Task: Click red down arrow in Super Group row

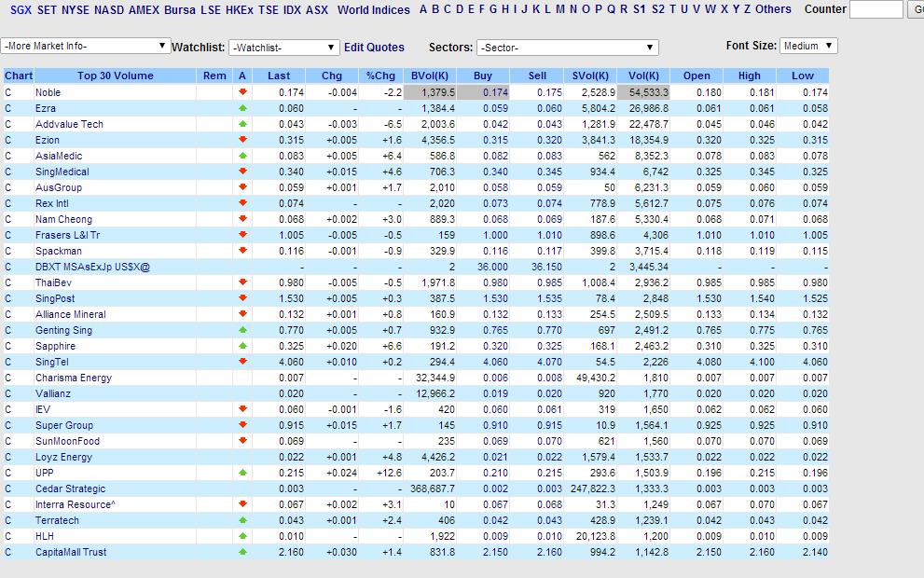Action: (242, 425)
